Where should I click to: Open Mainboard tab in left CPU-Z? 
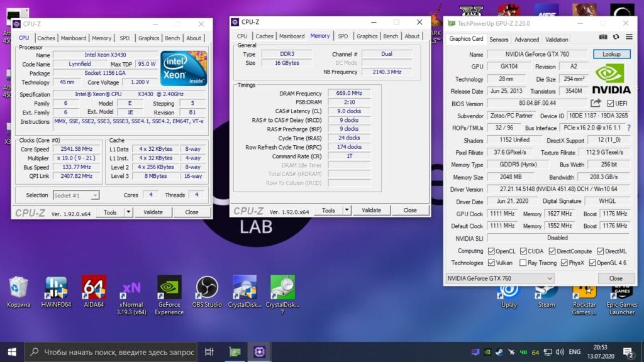tap(74, 38)
